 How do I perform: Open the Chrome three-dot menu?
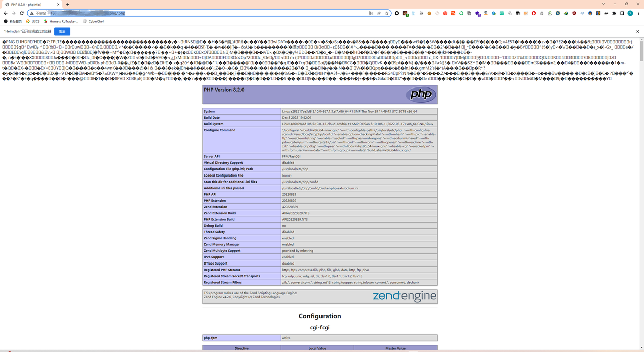click(x=638, y=13)
